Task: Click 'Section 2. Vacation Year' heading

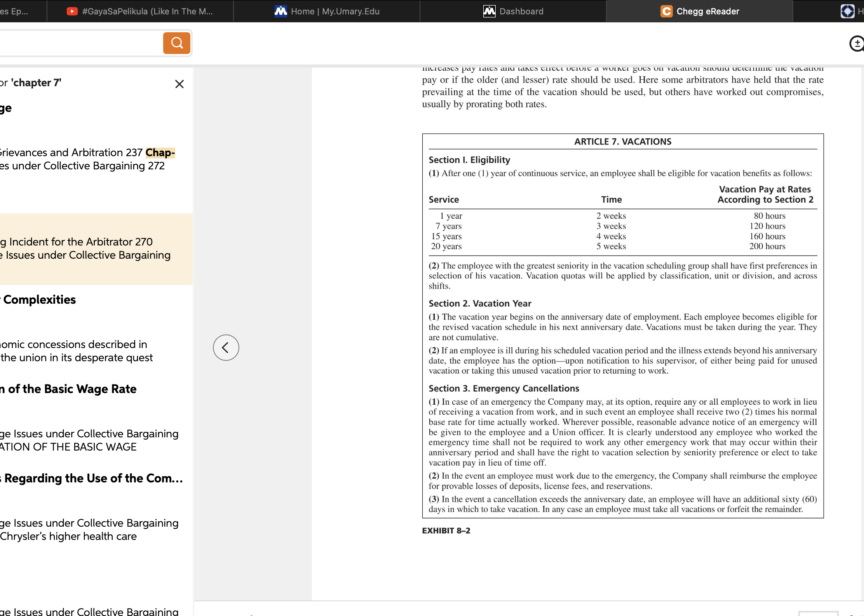Action: [x=480, y=304]
